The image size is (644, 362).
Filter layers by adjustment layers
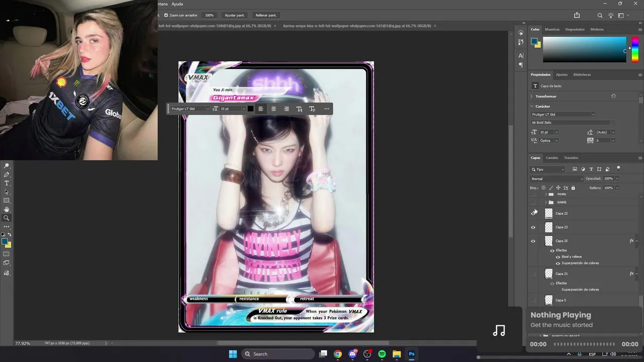click(583, 169)
